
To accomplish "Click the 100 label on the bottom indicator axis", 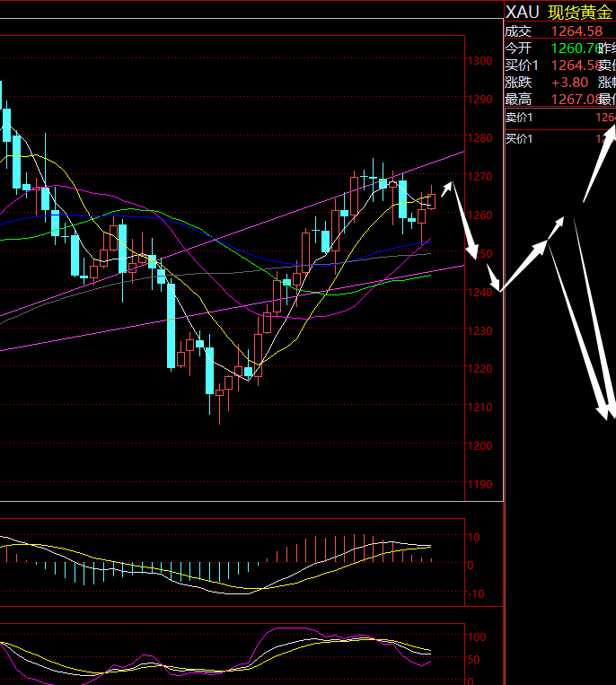I will tap(477, 637).
